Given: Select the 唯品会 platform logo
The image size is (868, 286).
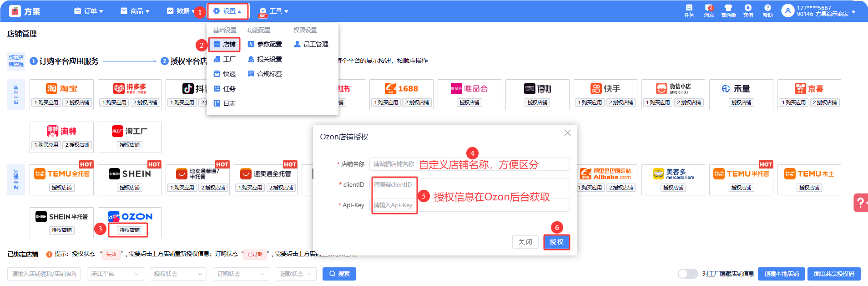Looking at the screenshot, I should tap(469, 88).
